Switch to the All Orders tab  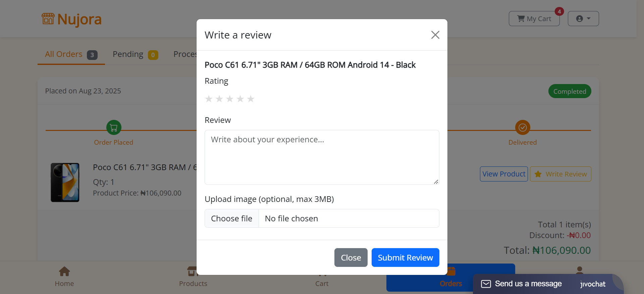71,54
